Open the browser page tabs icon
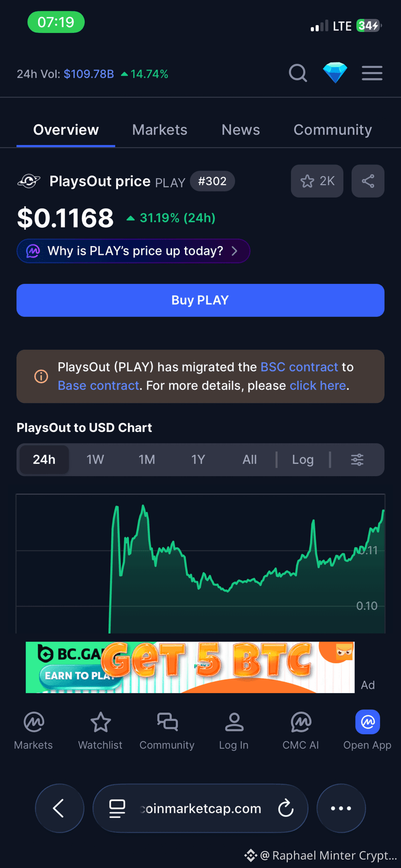 point(117,808)
